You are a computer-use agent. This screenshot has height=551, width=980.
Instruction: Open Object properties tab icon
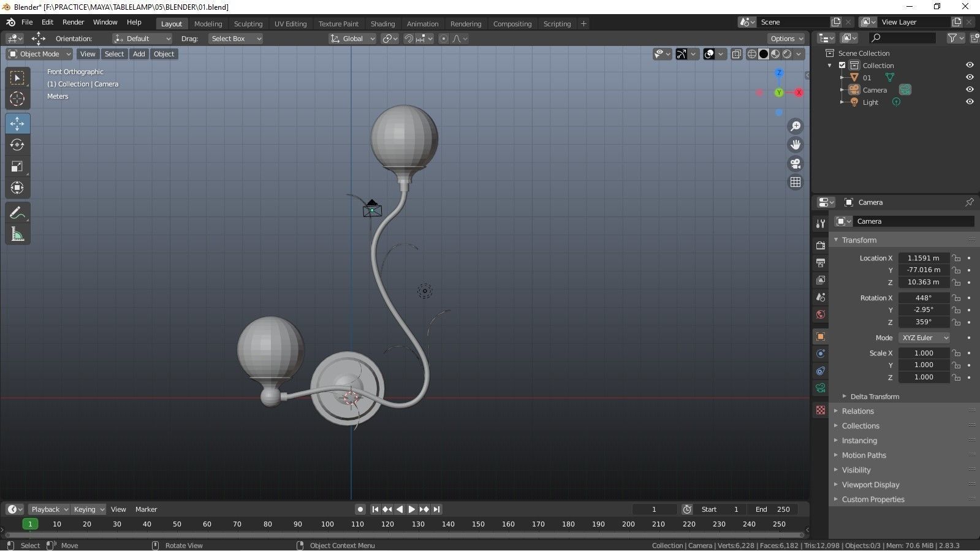821,336
